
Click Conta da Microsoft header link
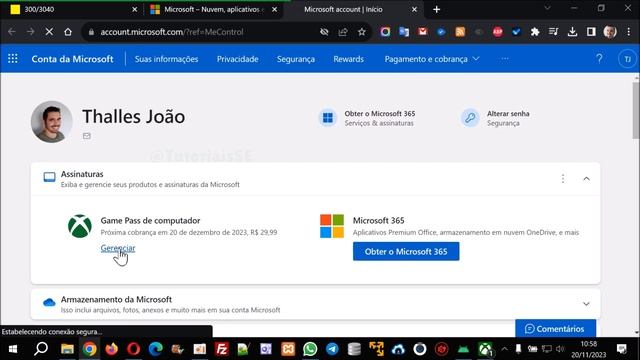click(x=72, y=59)
